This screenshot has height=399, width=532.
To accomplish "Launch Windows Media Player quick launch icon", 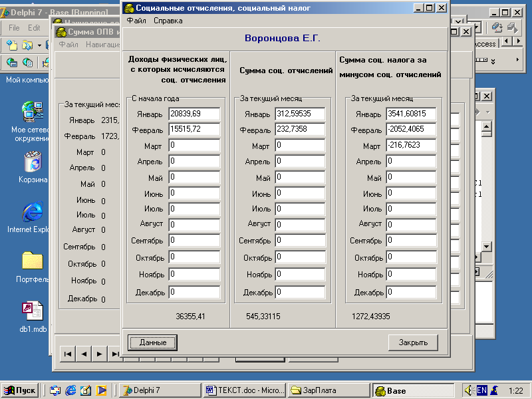I will point(101,390).
